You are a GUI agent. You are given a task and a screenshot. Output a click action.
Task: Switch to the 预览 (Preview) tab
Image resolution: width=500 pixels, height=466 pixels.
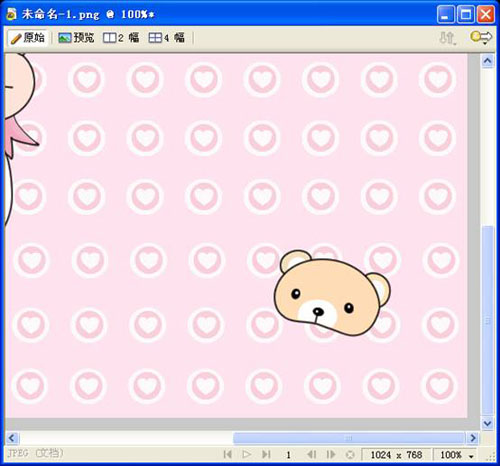(x=76, y=38)
